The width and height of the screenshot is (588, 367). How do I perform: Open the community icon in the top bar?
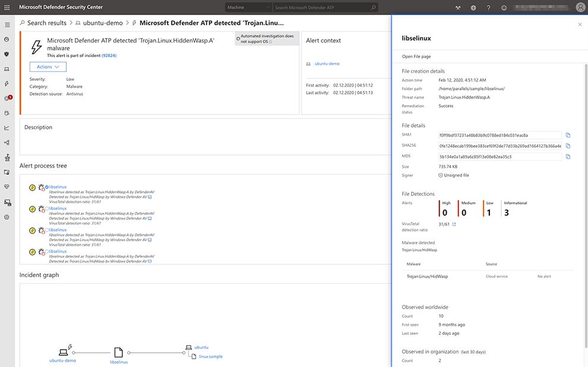tap(457, 7)
